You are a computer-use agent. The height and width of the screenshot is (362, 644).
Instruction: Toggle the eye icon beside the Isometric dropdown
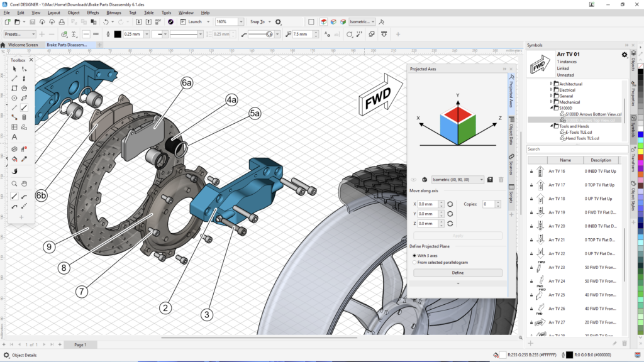[413, 179]
